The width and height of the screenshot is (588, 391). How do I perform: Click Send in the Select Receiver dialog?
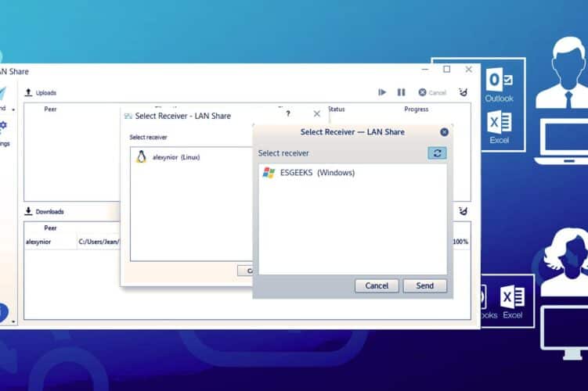point(425,285)
